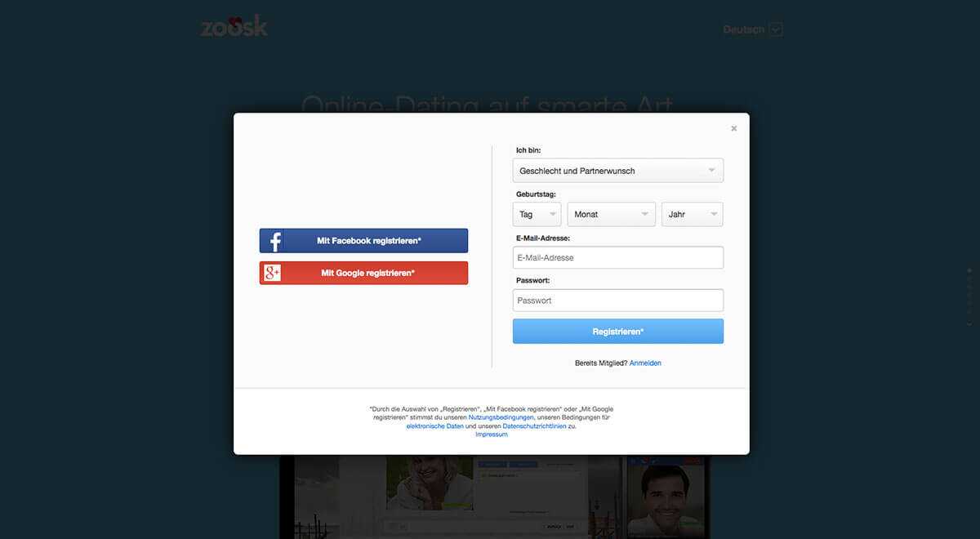Focus the Passwort input field
This screenshot has width=980, height=539.
pyautogui.click(x=617, y=301)
